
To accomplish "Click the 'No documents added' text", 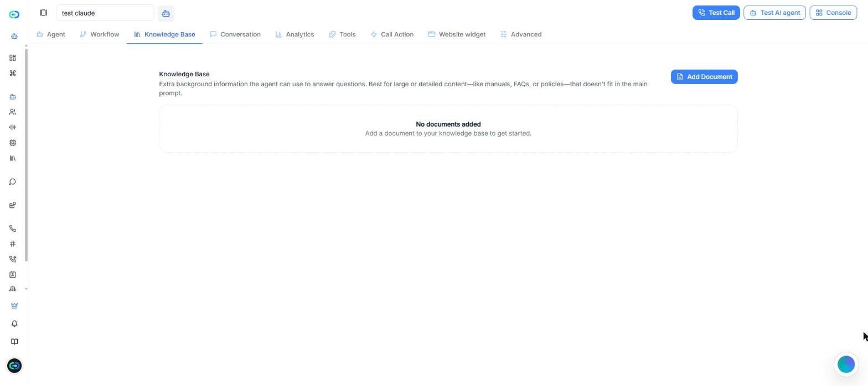I will click(x=448, y=124).
